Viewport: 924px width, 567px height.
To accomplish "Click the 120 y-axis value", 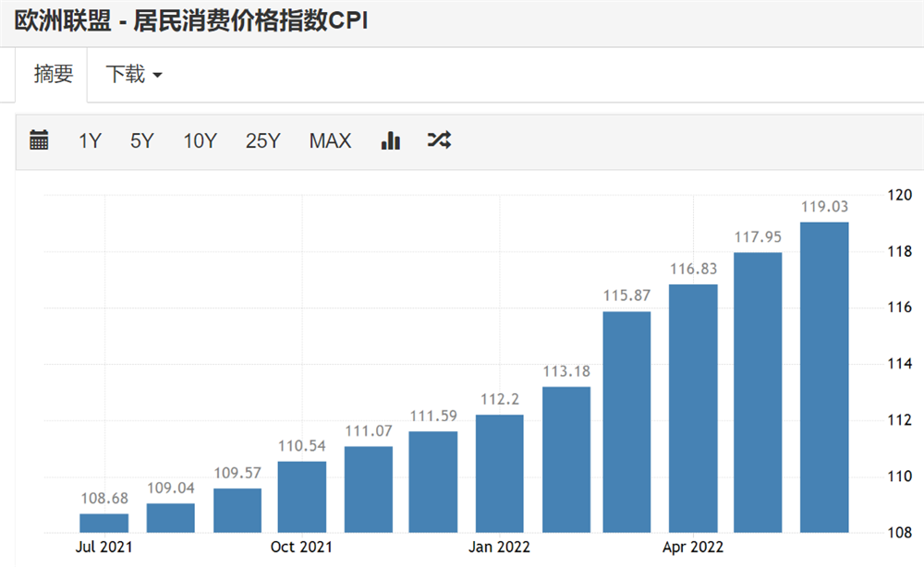I will tap(900, 195).
